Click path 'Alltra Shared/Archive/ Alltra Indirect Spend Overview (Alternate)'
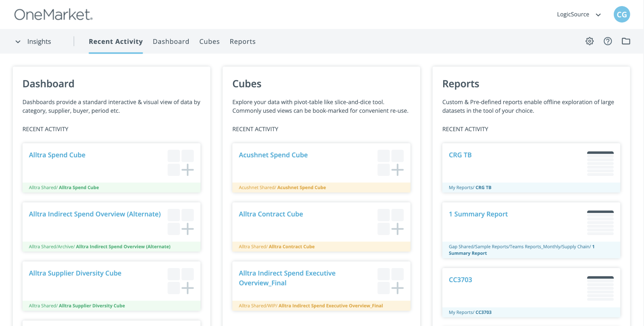This screenshot has height=326, width=644. (x=100, y=247)
